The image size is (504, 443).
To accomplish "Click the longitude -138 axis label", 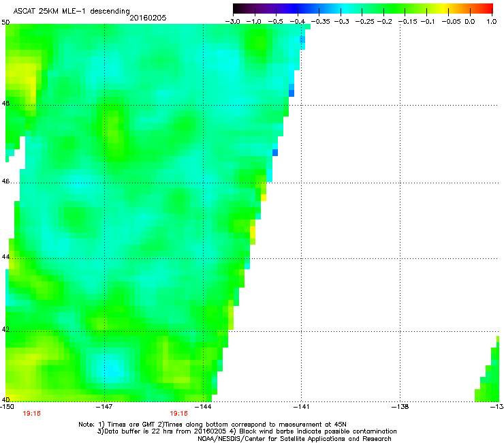I will tap(400, 407).
